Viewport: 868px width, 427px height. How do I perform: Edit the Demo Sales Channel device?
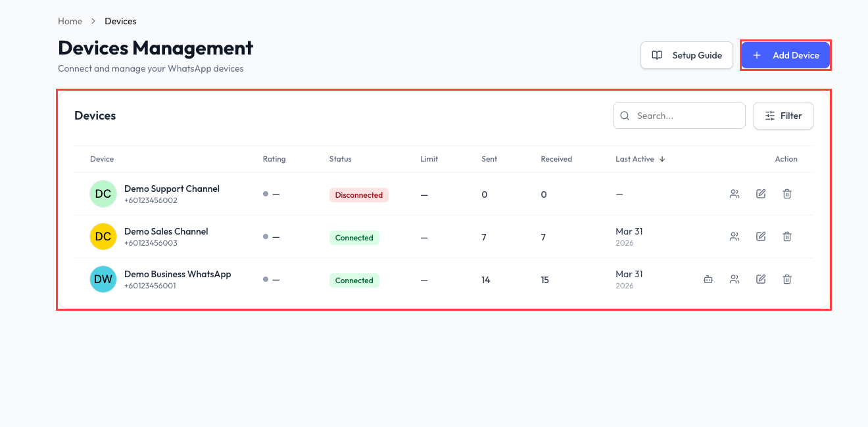[761, 236]
